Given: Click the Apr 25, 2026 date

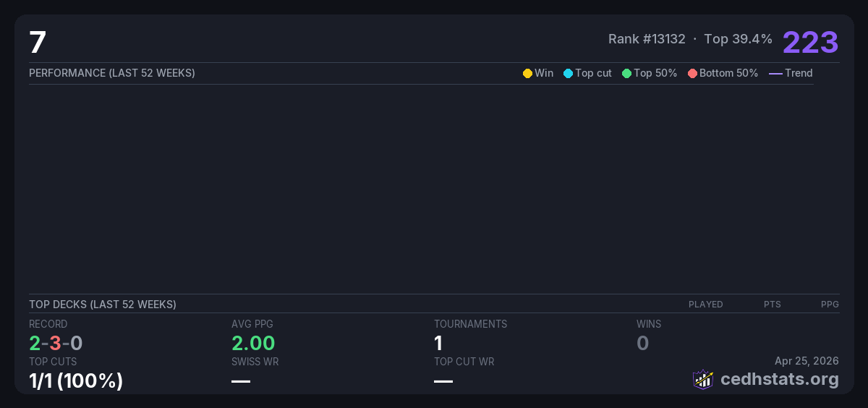Looking at the screenshot, I should tap(807, 361).
